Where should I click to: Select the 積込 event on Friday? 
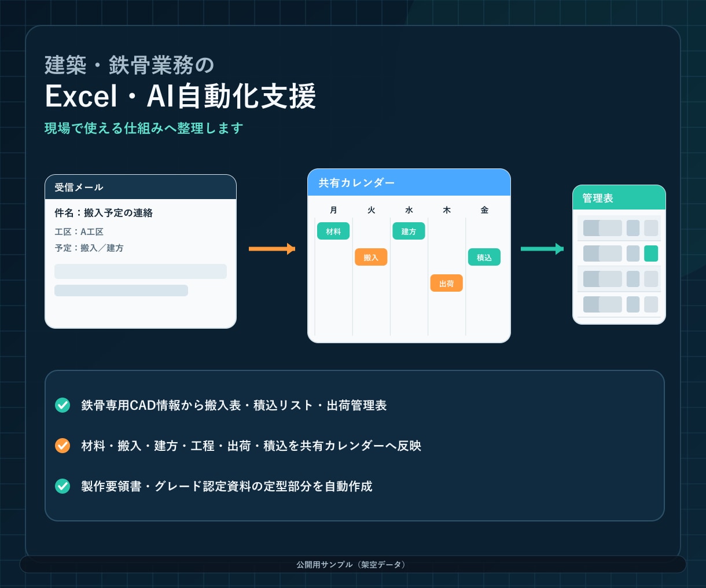(x=484, y=257)
